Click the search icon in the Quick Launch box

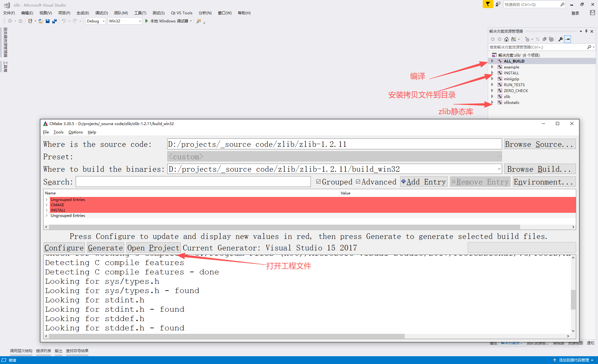pyautogui.click(x=562, y=4)
